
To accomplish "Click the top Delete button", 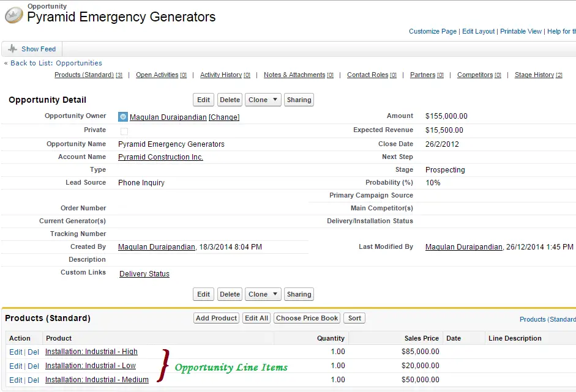I will 230,100.
